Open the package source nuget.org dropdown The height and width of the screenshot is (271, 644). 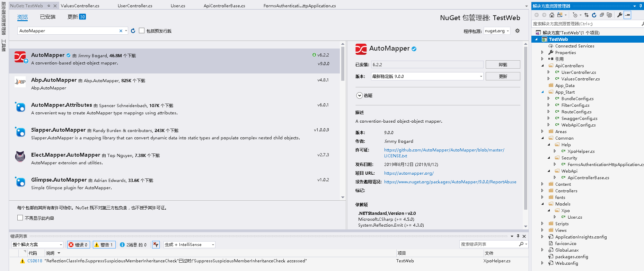pyautogui.click(x=497, y=31)
